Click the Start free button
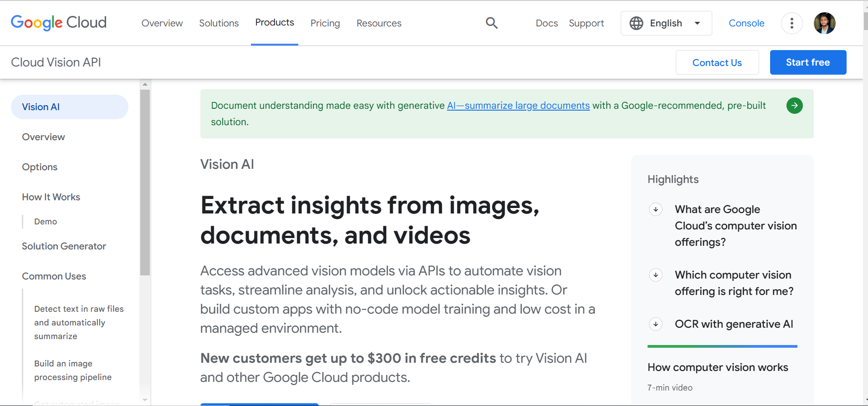 [808, 62]
